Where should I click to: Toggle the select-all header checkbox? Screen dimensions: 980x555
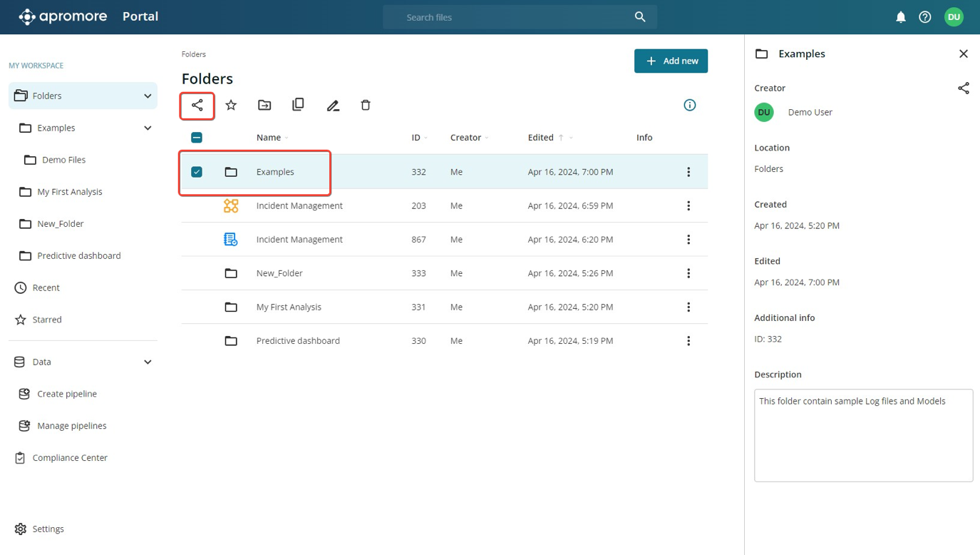tap(197, 138)
